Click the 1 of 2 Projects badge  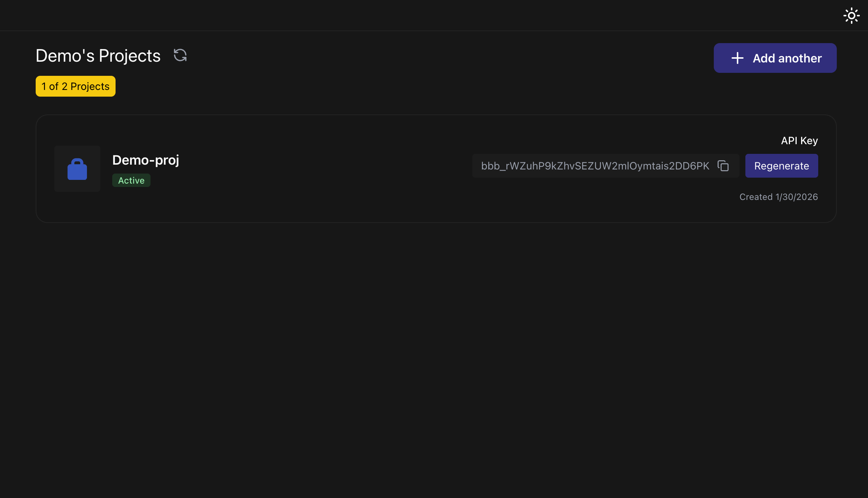pyautogui.click(x=75, y=86)
